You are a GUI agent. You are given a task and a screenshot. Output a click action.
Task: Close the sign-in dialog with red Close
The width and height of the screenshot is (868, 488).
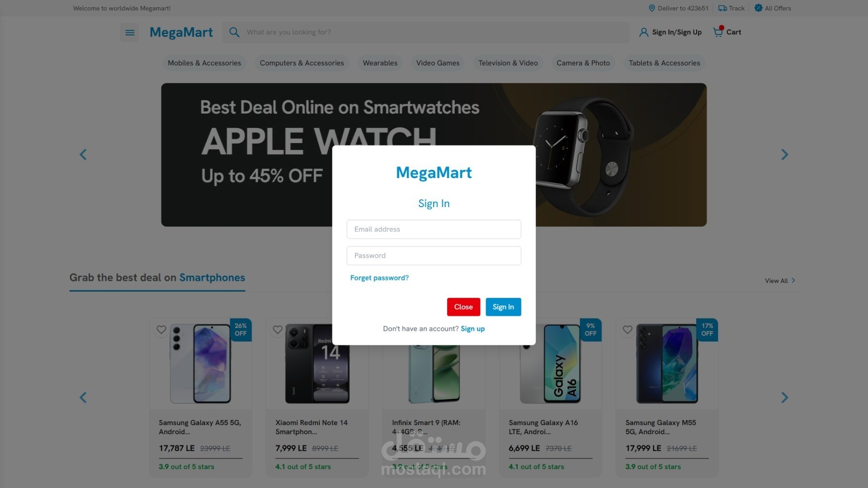464,307
